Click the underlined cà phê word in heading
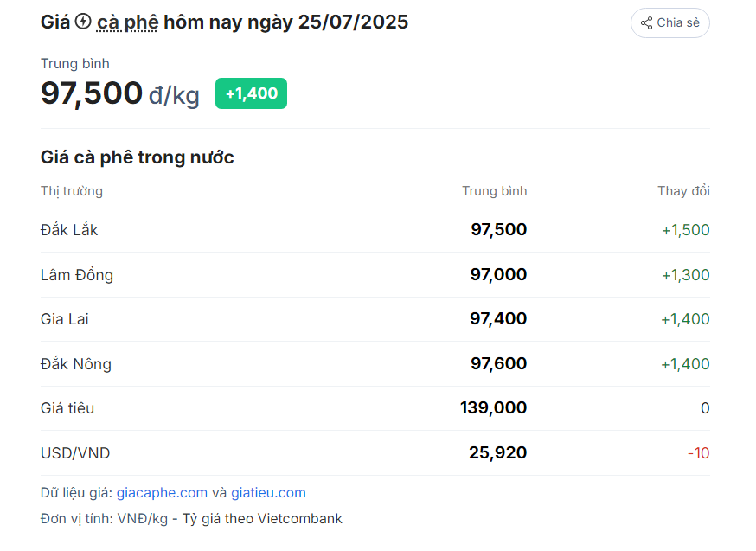This screenshot has height=551, width=756. coord(127,22)
